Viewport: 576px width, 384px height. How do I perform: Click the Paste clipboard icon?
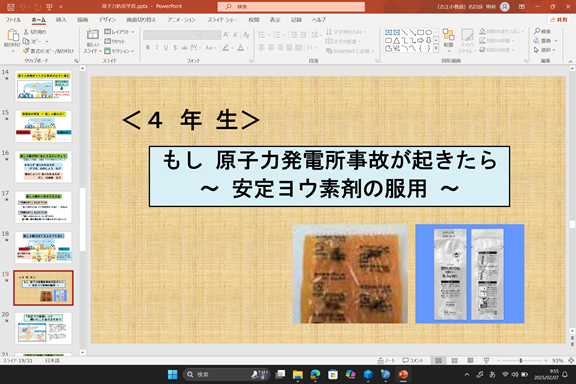coord(12,36)
